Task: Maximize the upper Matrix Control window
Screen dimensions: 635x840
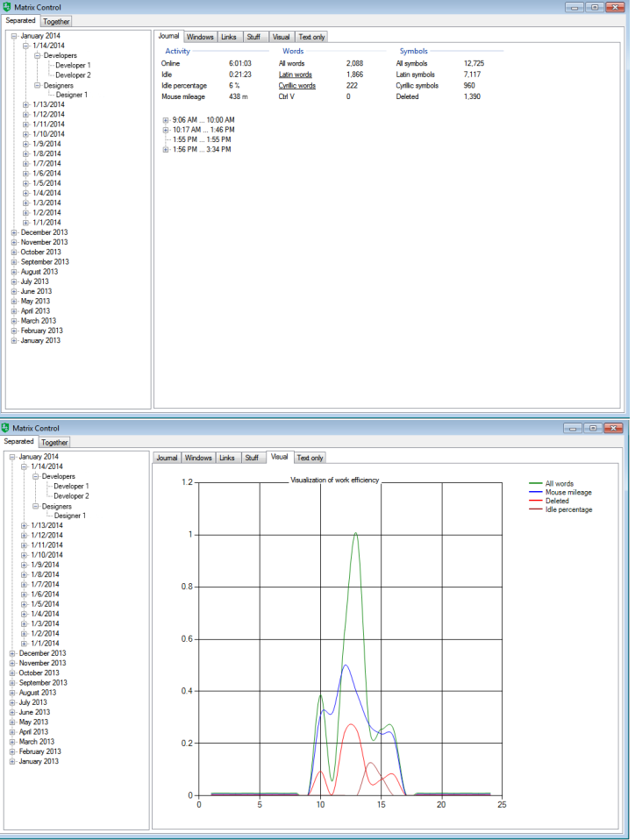Action: 595,8
